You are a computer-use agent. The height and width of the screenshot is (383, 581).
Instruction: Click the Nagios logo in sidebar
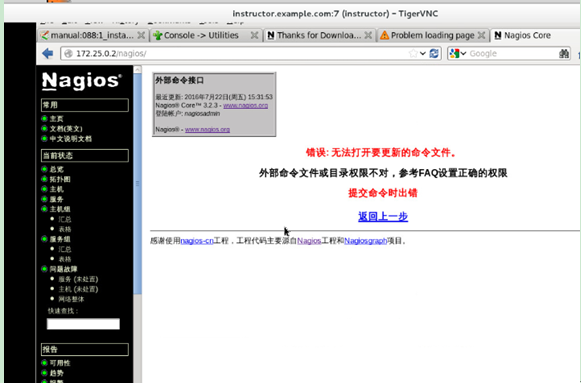[82, 81]
